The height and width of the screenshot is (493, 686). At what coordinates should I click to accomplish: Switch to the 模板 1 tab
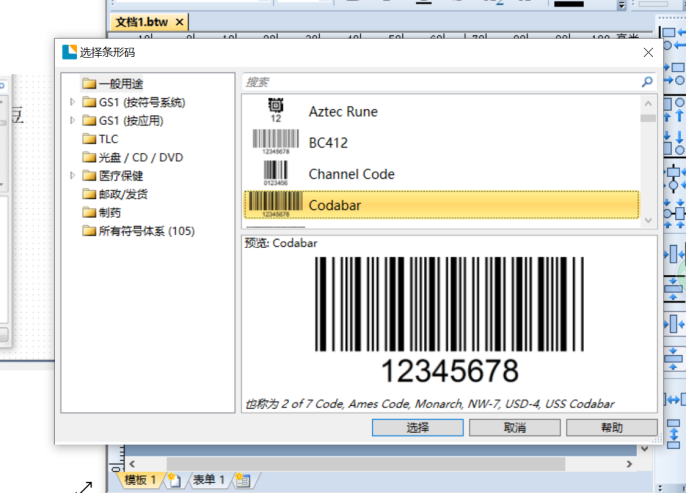(x=140, y=480)
